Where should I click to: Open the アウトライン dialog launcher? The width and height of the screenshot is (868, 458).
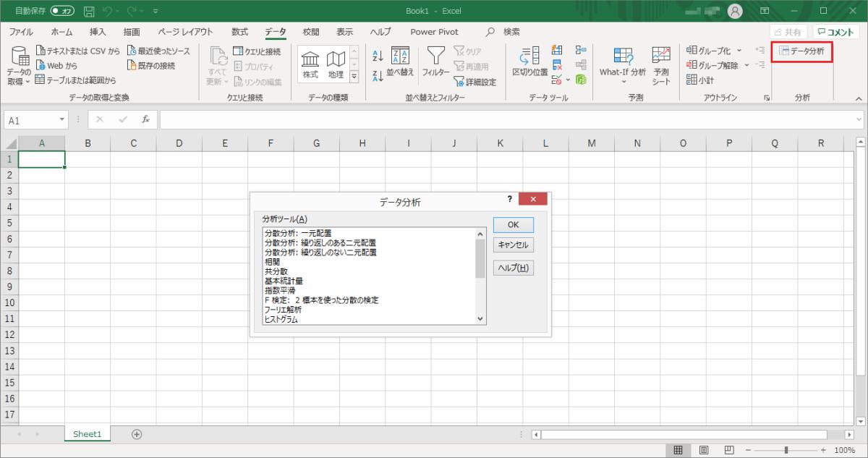[x=766, y=98]
